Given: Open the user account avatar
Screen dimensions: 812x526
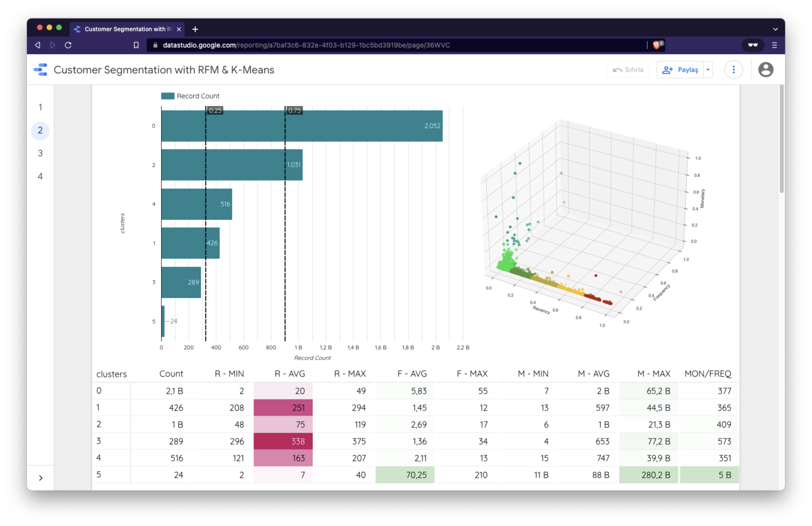Looking at the screenshot, I should [x=766, y=70].
